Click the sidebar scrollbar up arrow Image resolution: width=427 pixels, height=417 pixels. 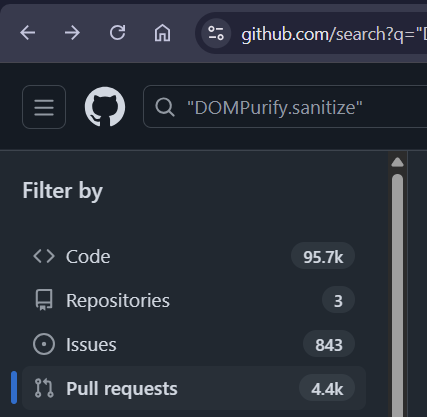[x=397, y=162]
